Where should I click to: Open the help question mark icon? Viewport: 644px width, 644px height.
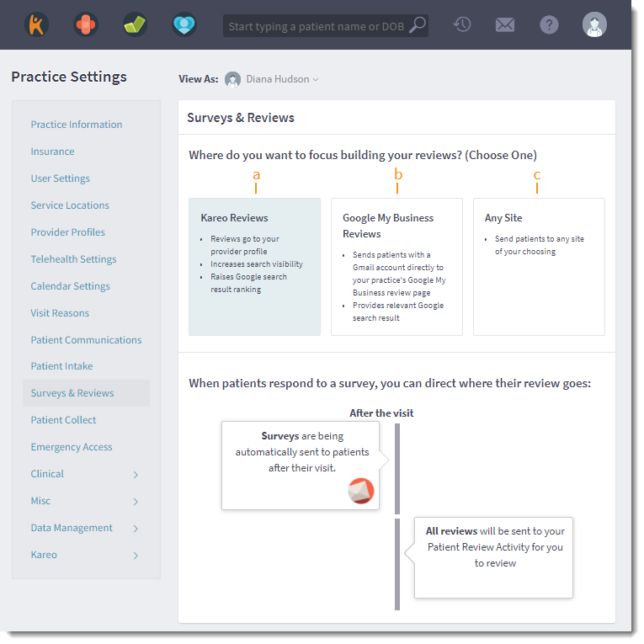[x=549, y=25]
